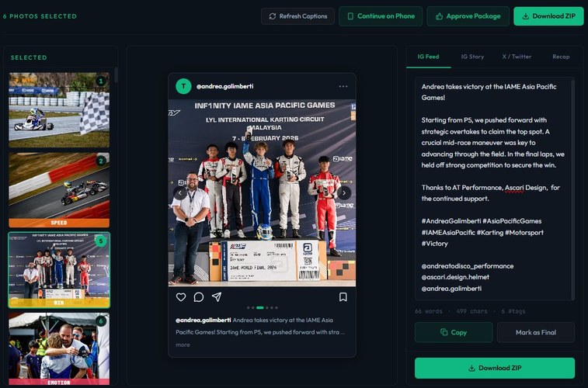Switch to the IG Story tab
This screenshot has height=388, width=588.
pyautogui.click(x=472, y=57)
